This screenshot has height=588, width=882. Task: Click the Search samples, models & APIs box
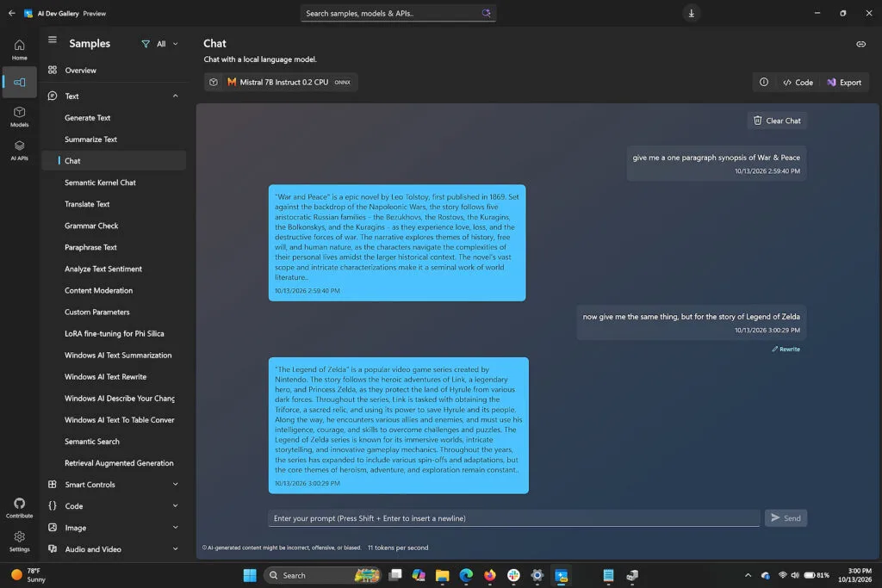pos(398,13)
